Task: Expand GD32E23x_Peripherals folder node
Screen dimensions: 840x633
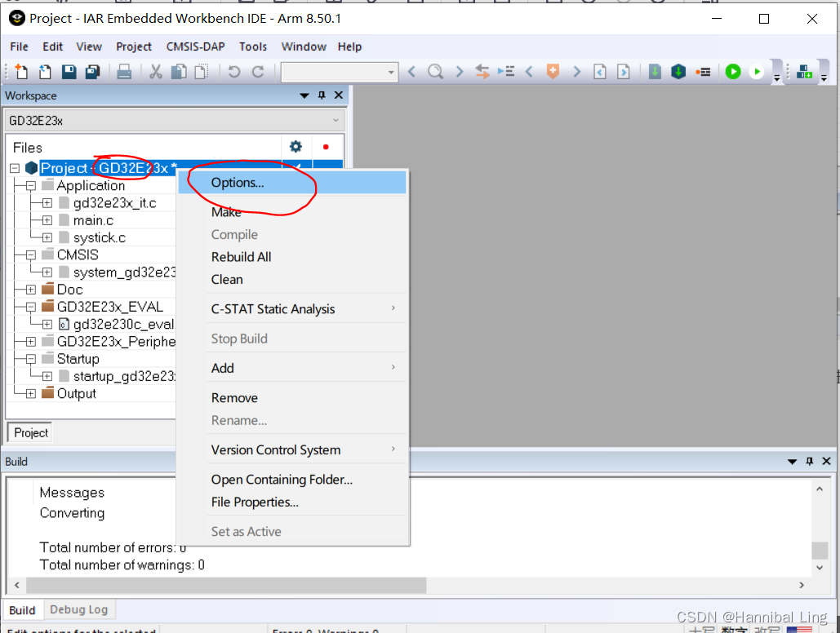Action: (x=31, y=342)
